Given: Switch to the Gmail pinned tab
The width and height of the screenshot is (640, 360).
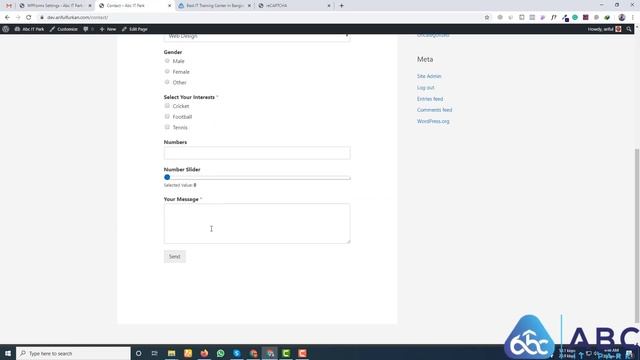Looking at the screenshot, I should [x=9, y=6].
